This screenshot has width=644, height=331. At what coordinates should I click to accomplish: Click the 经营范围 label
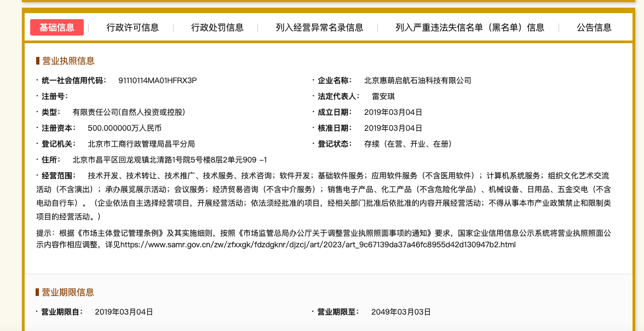[x=59, y=176]
